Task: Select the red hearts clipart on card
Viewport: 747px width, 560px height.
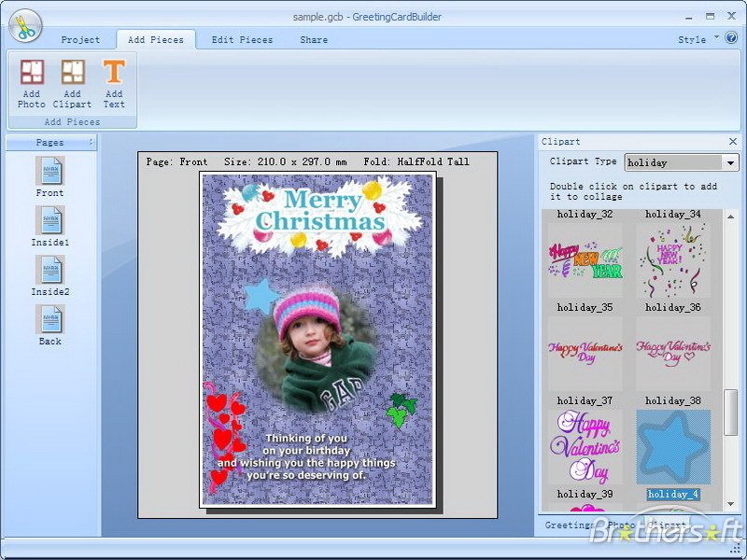Action: pos(224,437)
